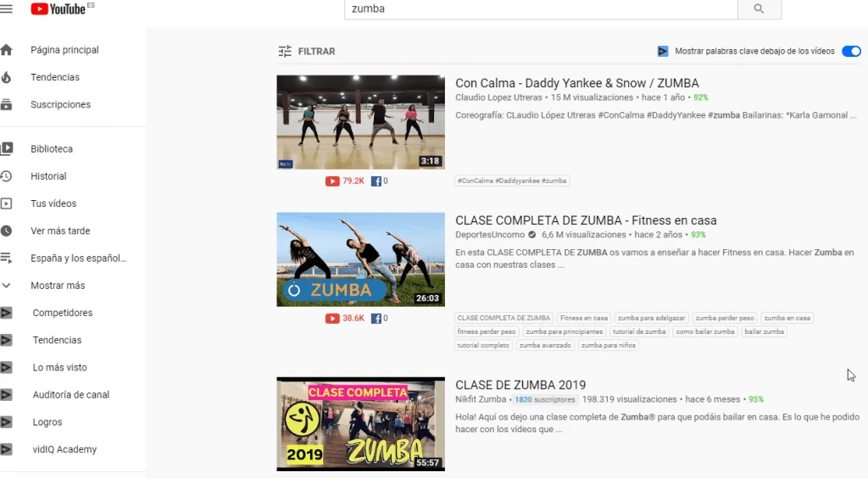868x478 pixels.
Task: Click the FILTRAR button label
Action: [x=317, y=52]
